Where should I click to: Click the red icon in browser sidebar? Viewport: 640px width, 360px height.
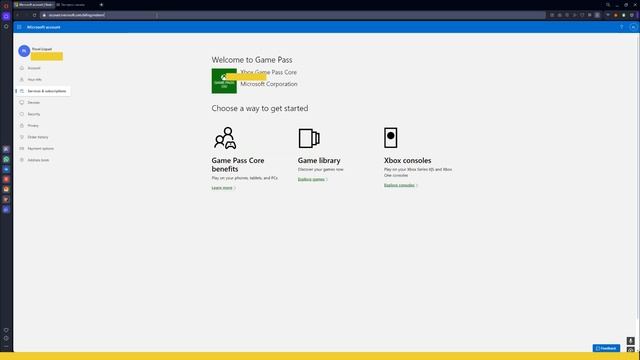click(6, 179)
